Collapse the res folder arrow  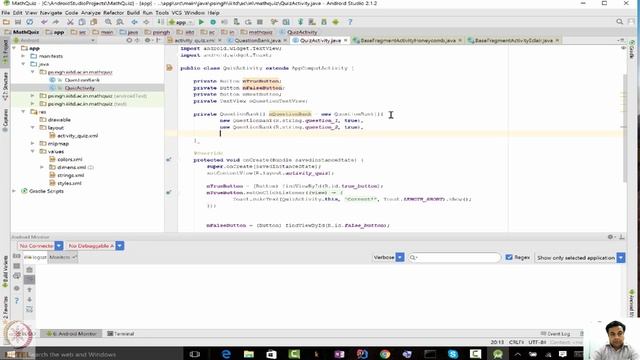tap(23, 111)
